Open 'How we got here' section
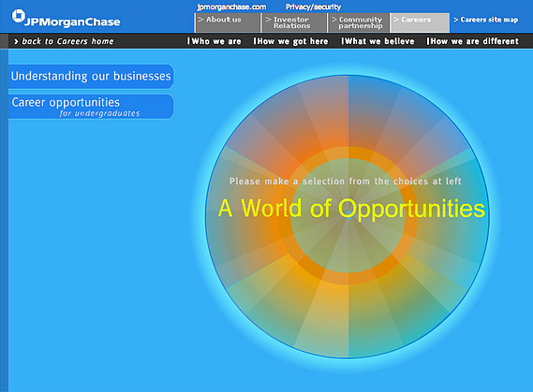 290,41
